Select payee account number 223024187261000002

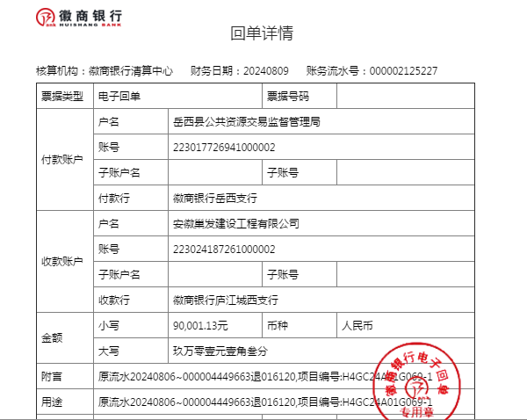(225, 249)
